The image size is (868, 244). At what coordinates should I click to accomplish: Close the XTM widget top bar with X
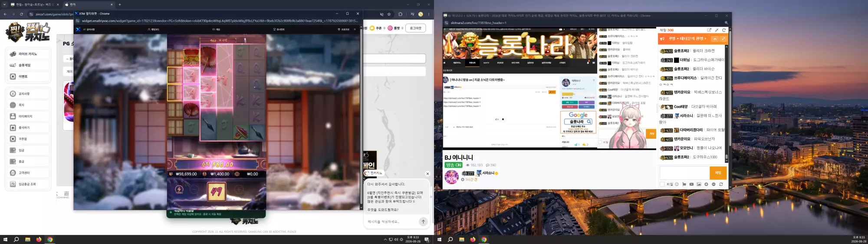pyautogui.click(x=355, y=30)
